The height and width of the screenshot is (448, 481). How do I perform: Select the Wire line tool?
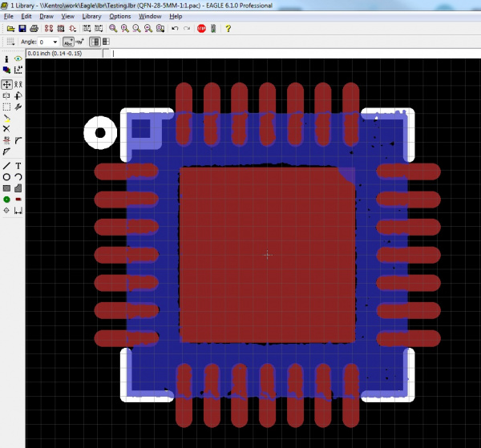(x=6, y=166)
